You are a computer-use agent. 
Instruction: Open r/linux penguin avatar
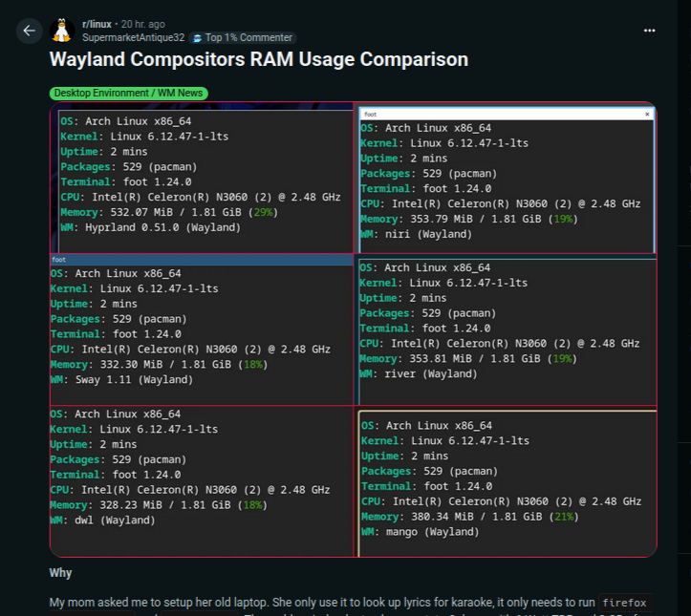pos(62,31)
